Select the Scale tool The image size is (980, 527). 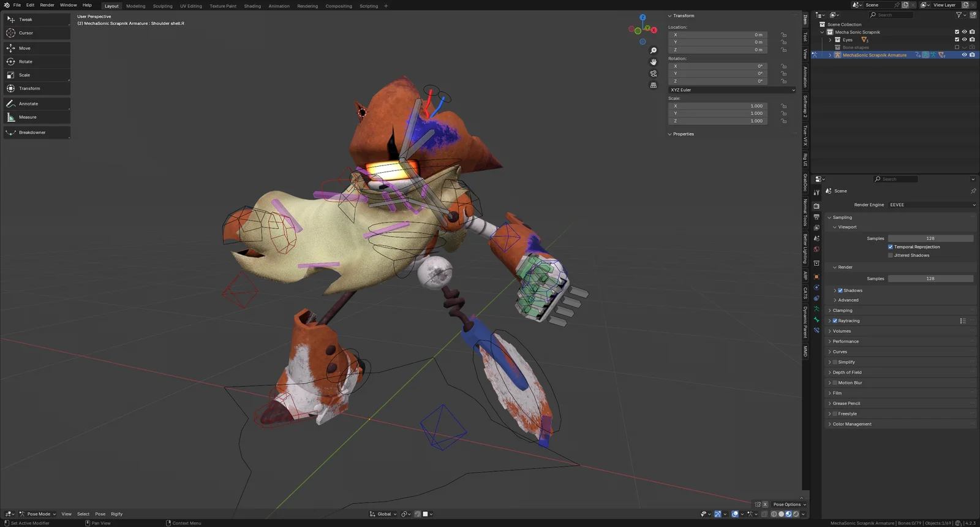click(37, 75)
